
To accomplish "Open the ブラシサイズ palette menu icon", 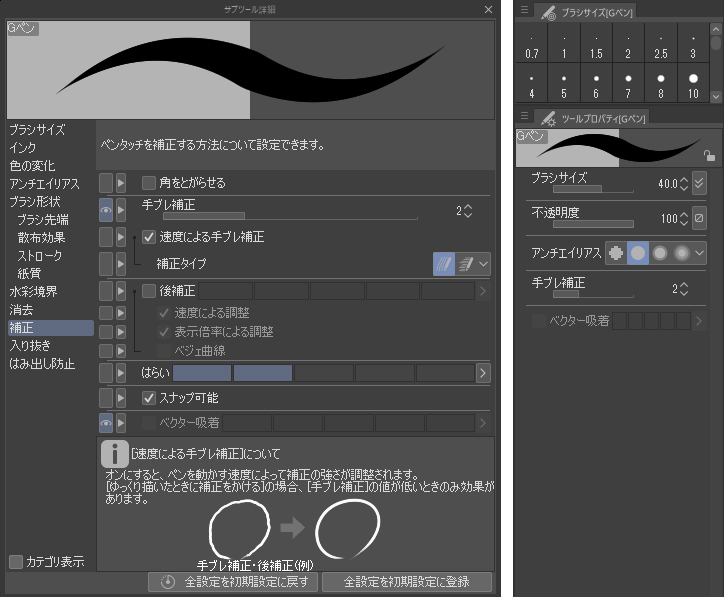I will pos(523,11).
